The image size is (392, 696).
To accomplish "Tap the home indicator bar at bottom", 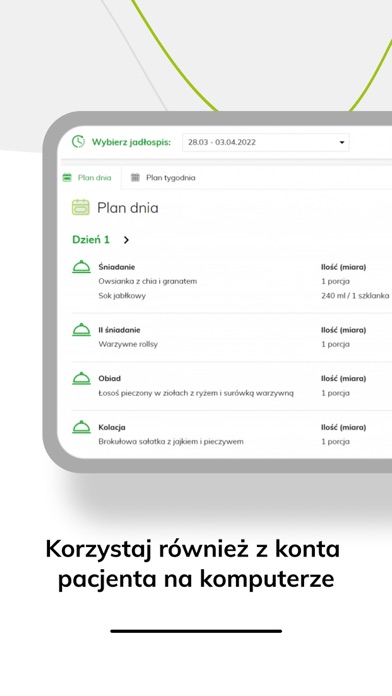I will [196, 631].
